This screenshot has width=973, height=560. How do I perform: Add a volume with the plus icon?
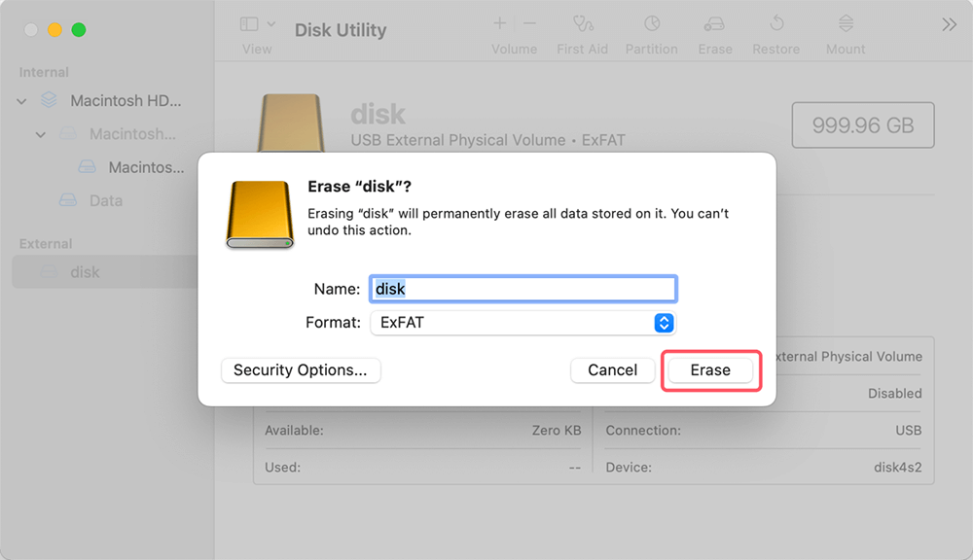(x=499, y=23)
